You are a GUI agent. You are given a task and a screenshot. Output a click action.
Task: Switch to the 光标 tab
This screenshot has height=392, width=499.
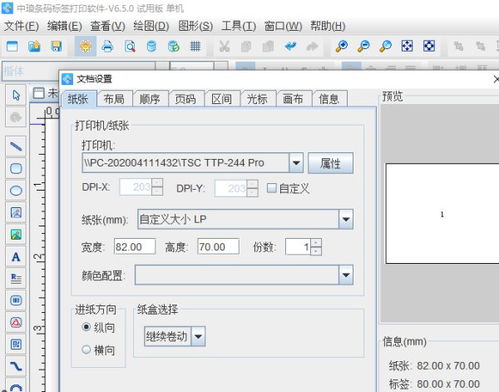[257, 99]
